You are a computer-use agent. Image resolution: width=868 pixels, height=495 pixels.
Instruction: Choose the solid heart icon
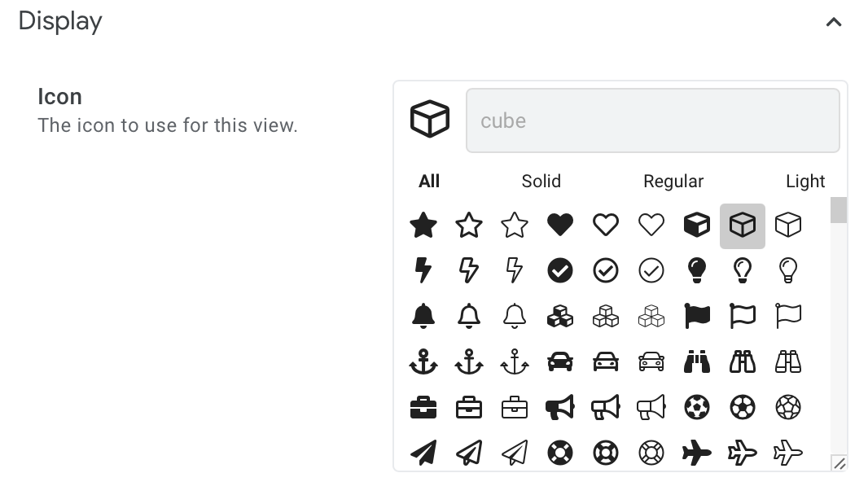tap(560, 225)
